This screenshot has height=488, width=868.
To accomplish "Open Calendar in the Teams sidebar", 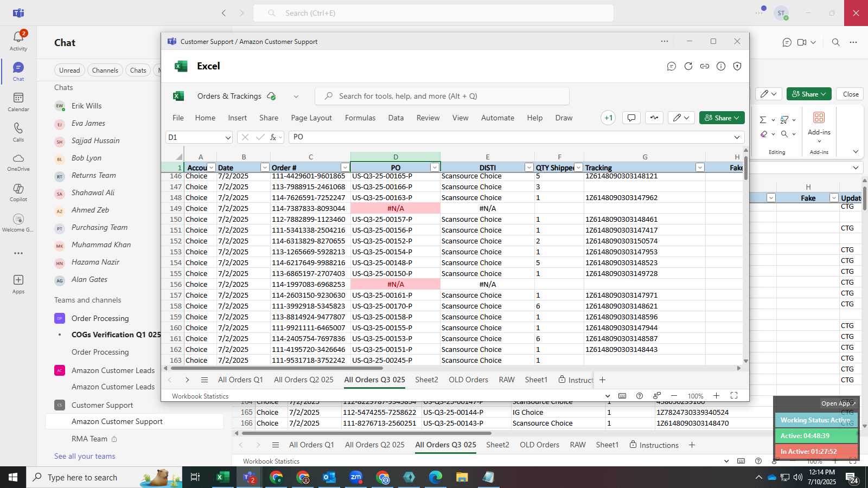I will pos(18,101).
